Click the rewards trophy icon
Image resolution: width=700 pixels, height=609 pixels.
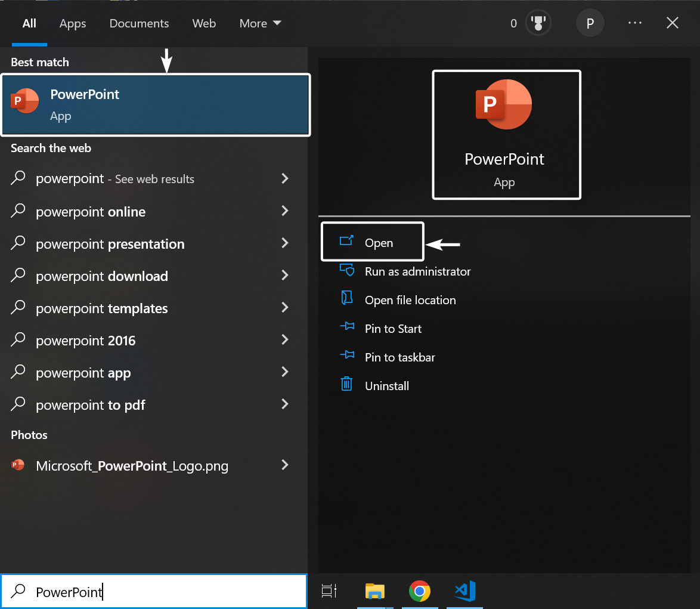click(538, 23)
